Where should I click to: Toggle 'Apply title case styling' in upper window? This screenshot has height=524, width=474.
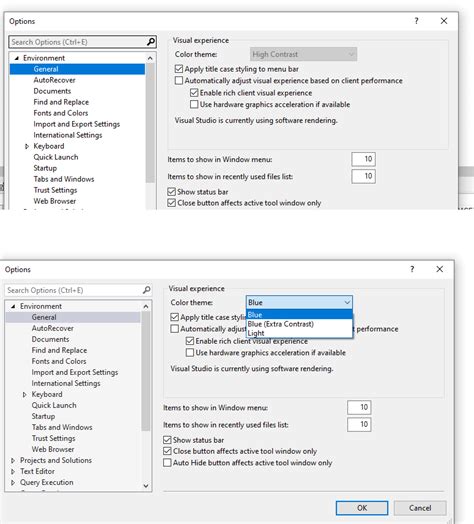pos(179,69)
